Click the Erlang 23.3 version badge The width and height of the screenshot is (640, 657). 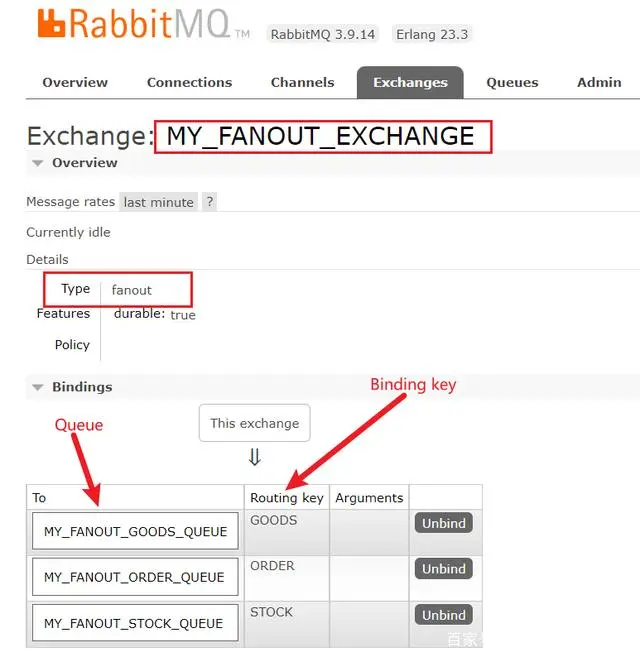point(432,34)
